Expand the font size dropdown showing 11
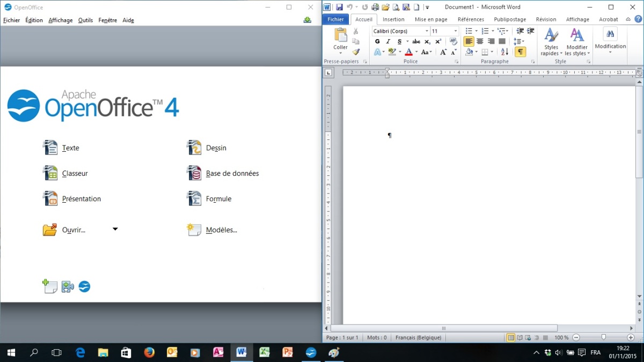Image resolution: width=644 pixels, height=362 pixels. [456, 31]
